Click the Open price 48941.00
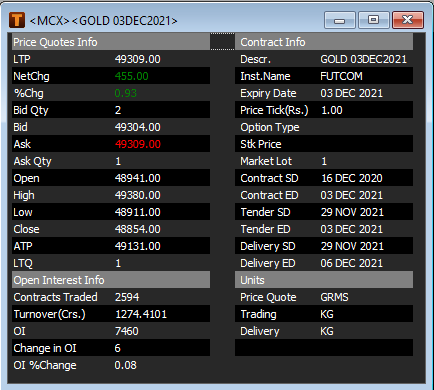This screenshot has height=390, width=434. pyautogui.click(x=138, y=178)
